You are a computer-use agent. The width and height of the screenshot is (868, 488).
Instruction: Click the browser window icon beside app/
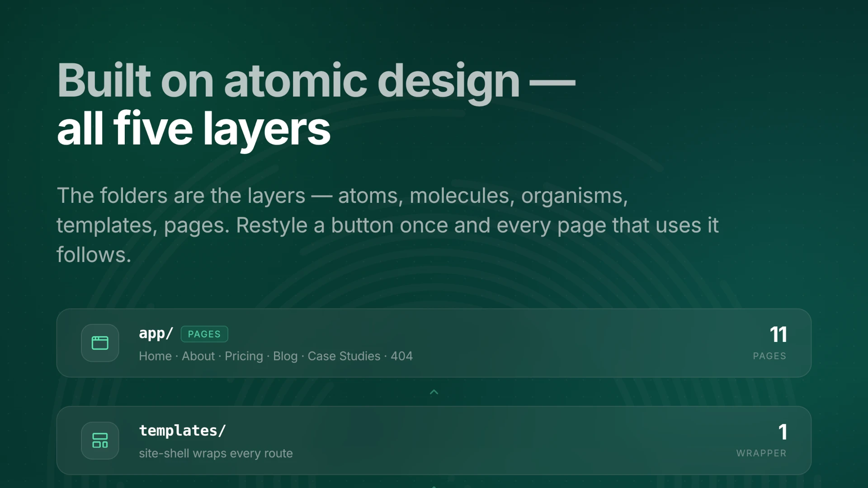tap(100, 343)
